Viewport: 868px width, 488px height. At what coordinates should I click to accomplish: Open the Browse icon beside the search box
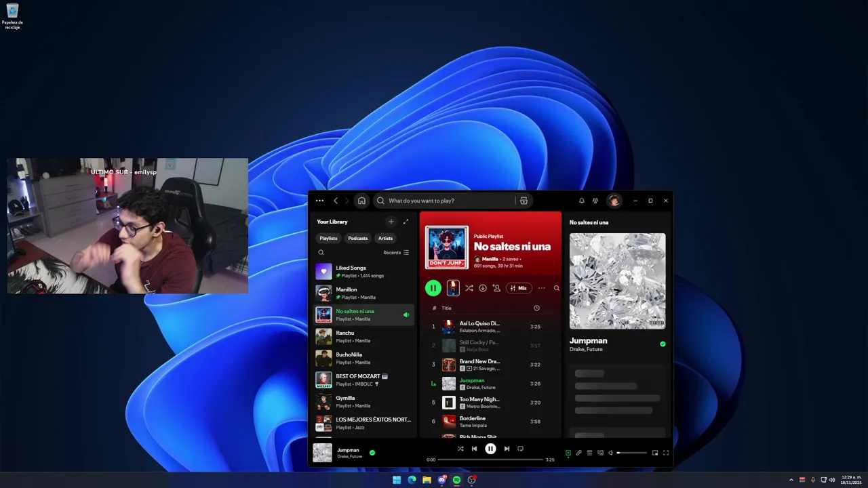(524, 201)
